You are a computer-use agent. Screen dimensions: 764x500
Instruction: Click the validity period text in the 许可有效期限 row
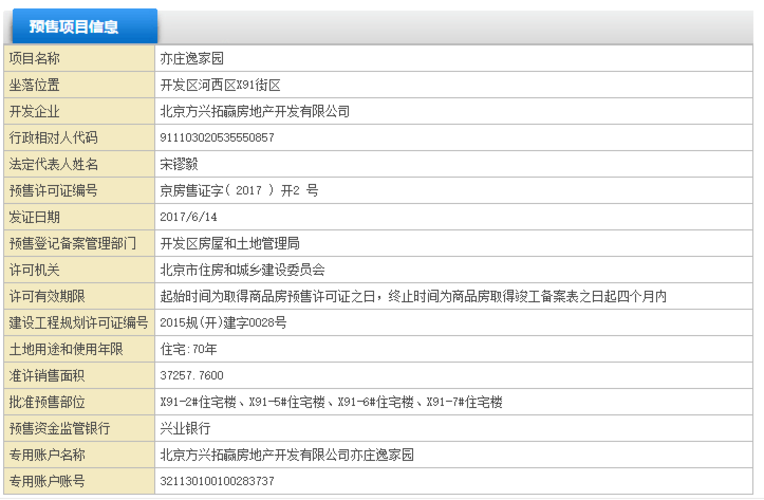click(413, 296)
